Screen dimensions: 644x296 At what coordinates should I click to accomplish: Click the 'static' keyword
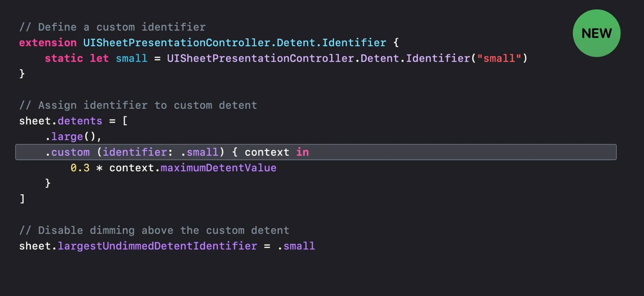point(64,58)
